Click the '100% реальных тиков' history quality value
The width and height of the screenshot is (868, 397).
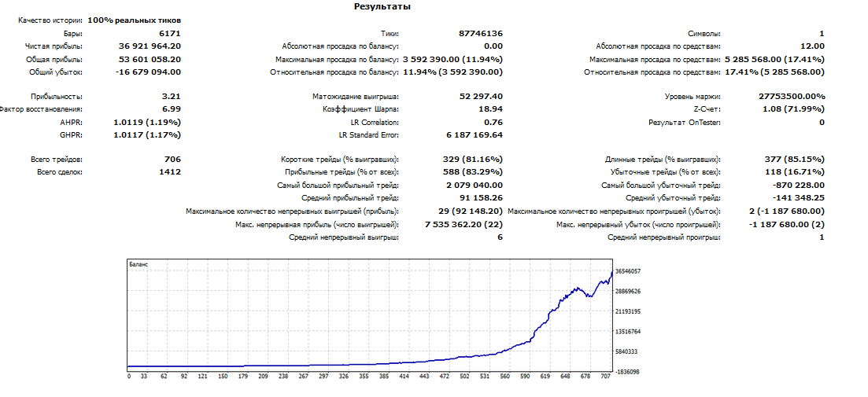(134, 20)
